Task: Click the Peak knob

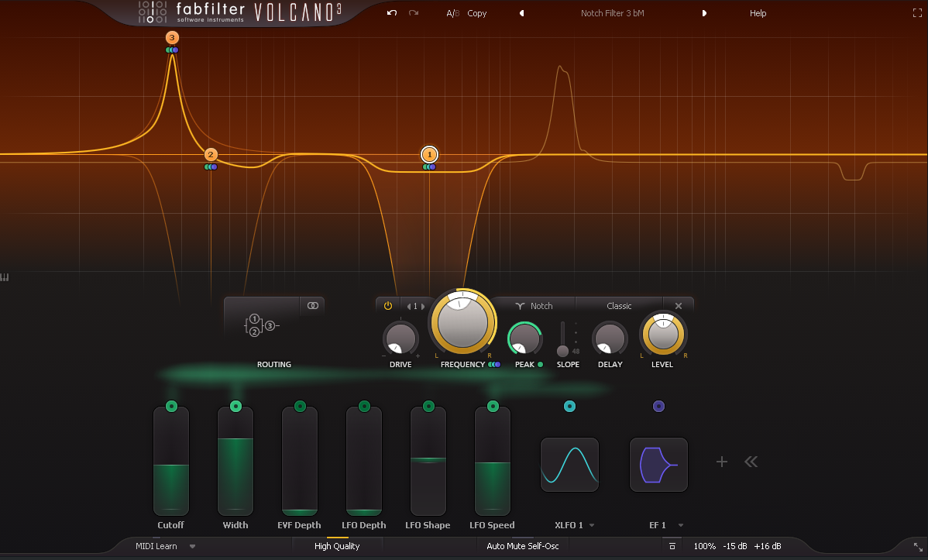Action: click(524, 339)
